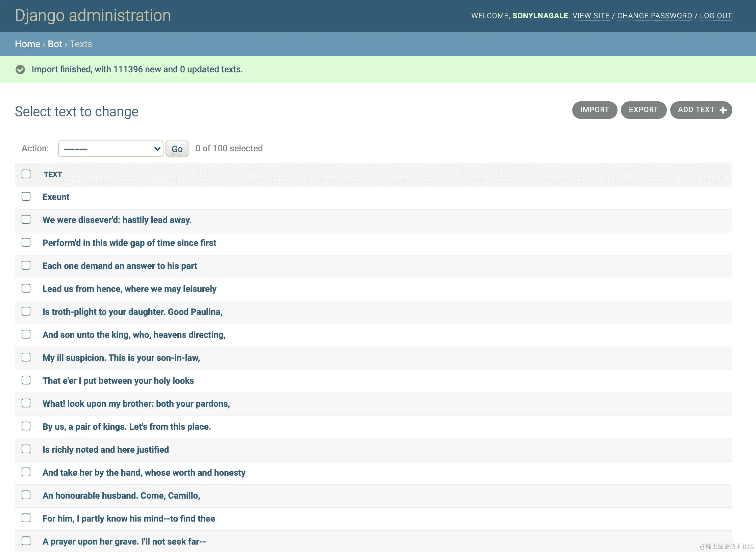Select checkbox for 'Each one demand an answer'
This screenshot has height=552, width=756.
[26, 265]
